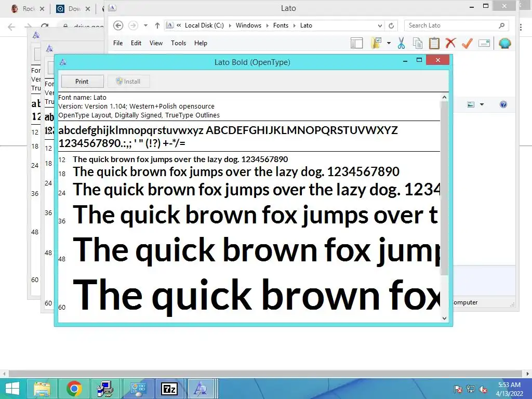The height and width of the screenshot is (399, 532).
Task: Click the Cut scissors icon in Explorer toolbar
Action: (402, 43)
